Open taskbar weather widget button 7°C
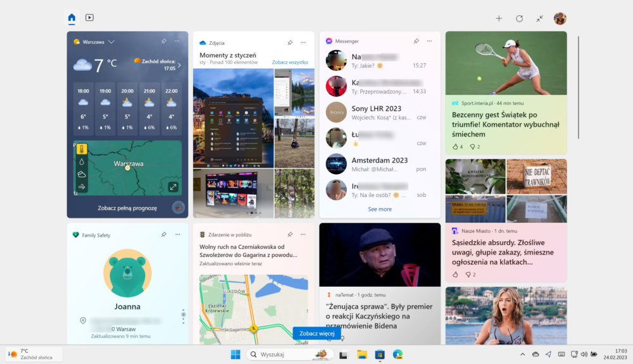Screen dimensions: 633x364 [x=34, y=355]
